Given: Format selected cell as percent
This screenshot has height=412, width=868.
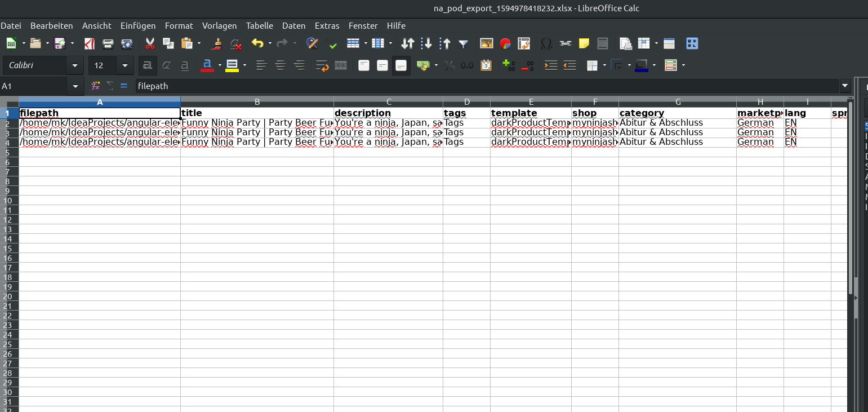Looking at the screenshot, I should pyautogui.click(x=449, y=65).
